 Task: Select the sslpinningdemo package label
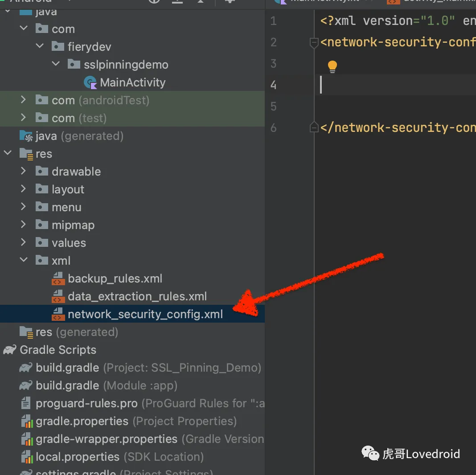(126, 65)
